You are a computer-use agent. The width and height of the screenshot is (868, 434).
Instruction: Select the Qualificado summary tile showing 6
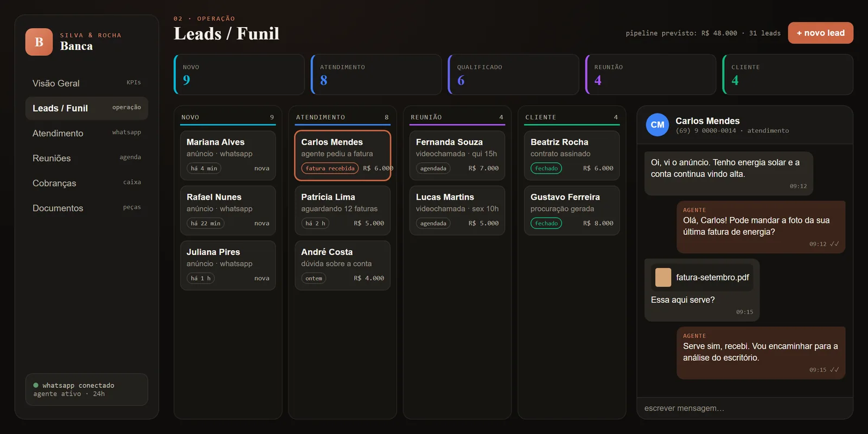[x=514, y=74]
